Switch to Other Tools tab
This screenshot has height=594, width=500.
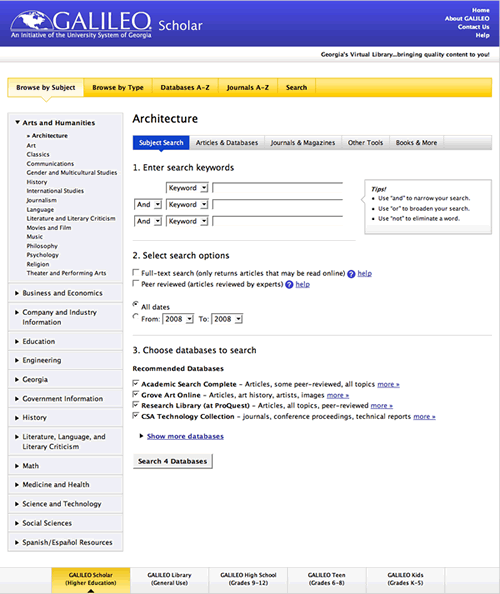pos(366,143)
